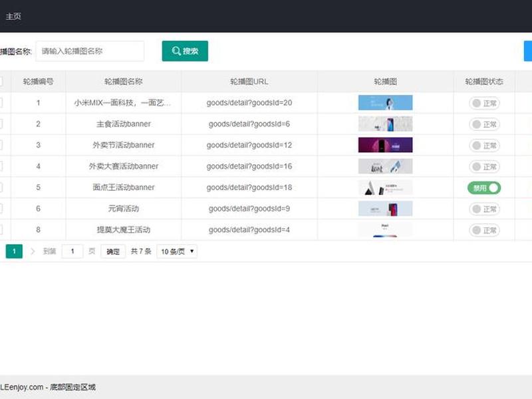This screenshot has height=399, width=532.
Task: Click name cell 元宵活动
Action: (124, 209)
